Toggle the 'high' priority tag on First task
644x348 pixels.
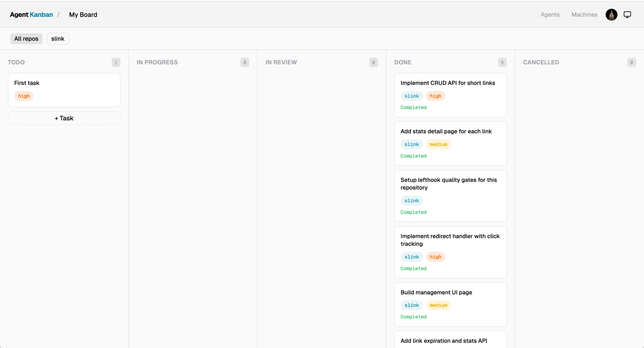point(24,96)
